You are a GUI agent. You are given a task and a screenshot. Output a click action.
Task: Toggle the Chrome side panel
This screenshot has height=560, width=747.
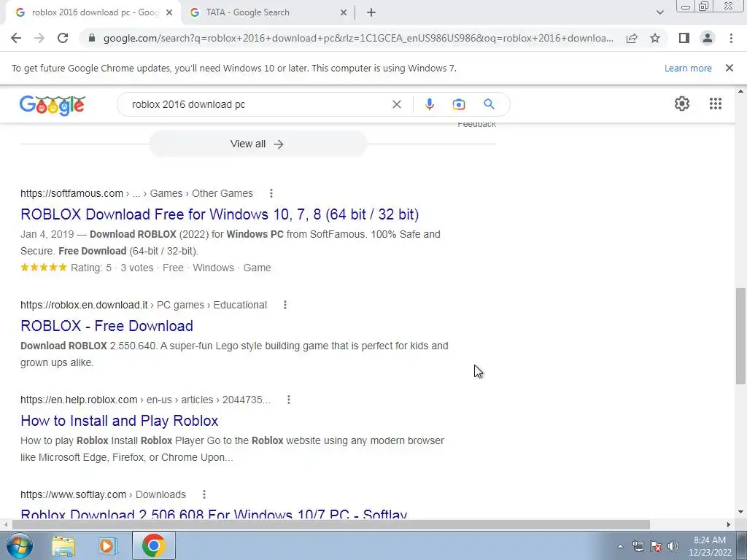pyautogui.click(x=684, y=38)
